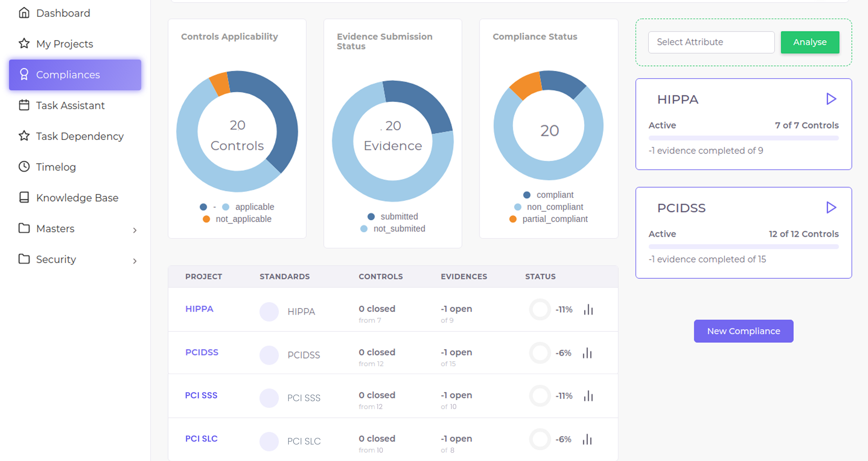Open the HIPPA project link

tap(199, 309)
